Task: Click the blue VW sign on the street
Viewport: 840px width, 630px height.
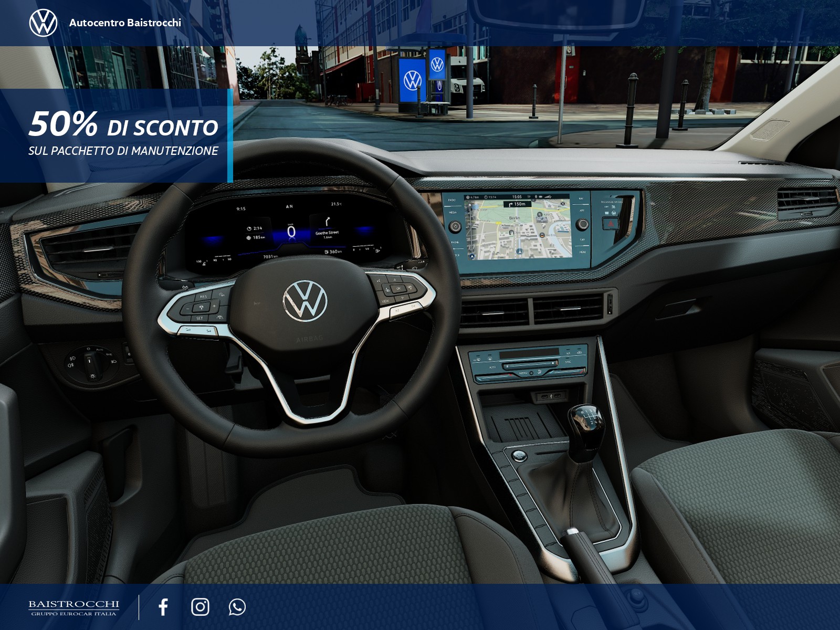Action: click(413, 80)
